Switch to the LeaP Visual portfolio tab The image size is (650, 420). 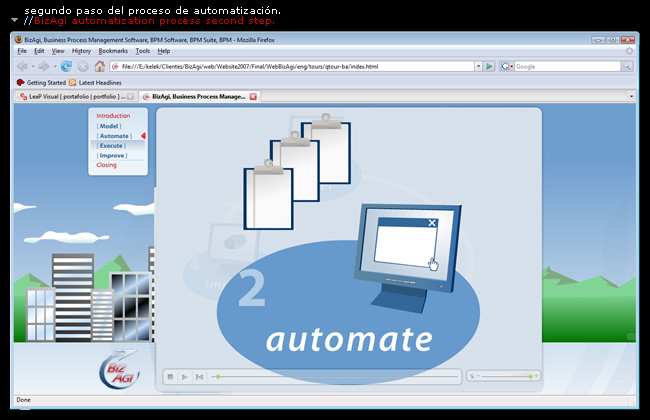point(76,97)
